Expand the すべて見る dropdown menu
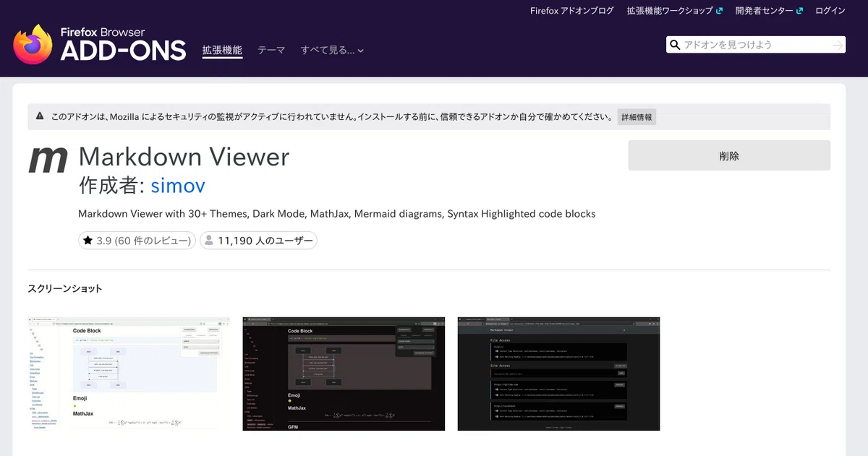 click(x=332, y=51)
